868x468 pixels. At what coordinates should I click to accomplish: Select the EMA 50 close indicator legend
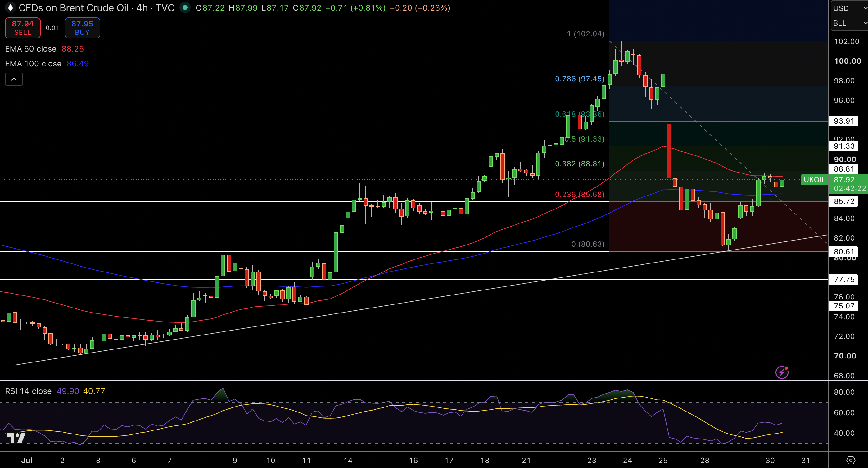pyautogui.click(x=31, y=49)
